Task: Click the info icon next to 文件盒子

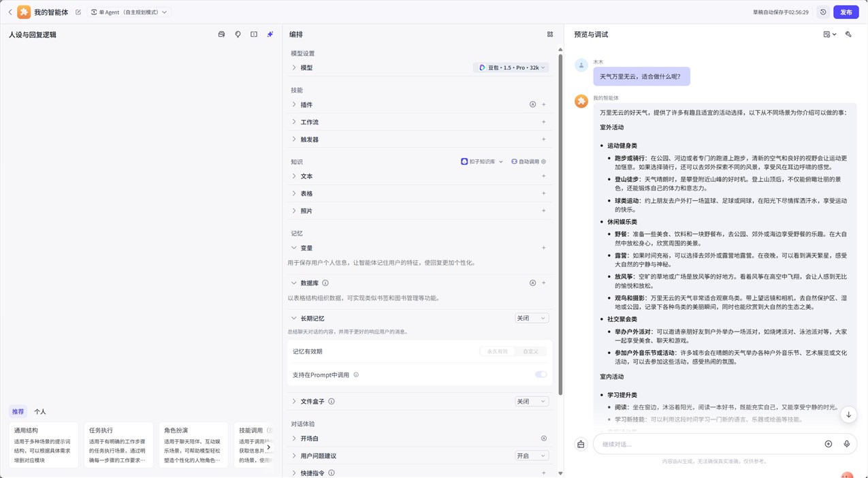Action: pyautogui.click(x=332, y=401)
